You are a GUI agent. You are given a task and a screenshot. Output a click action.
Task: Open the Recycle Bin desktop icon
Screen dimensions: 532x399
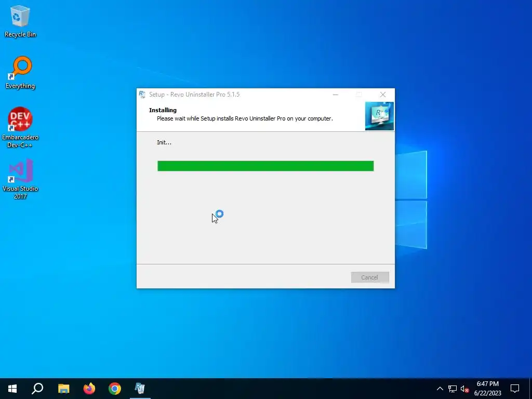coord(20,21)
